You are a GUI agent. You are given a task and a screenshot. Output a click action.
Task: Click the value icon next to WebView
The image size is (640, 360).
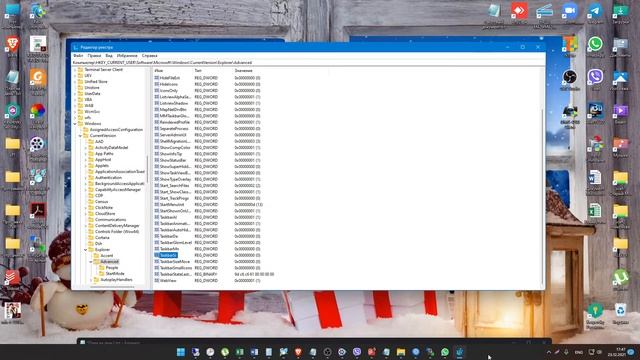(x=157, y=280)
